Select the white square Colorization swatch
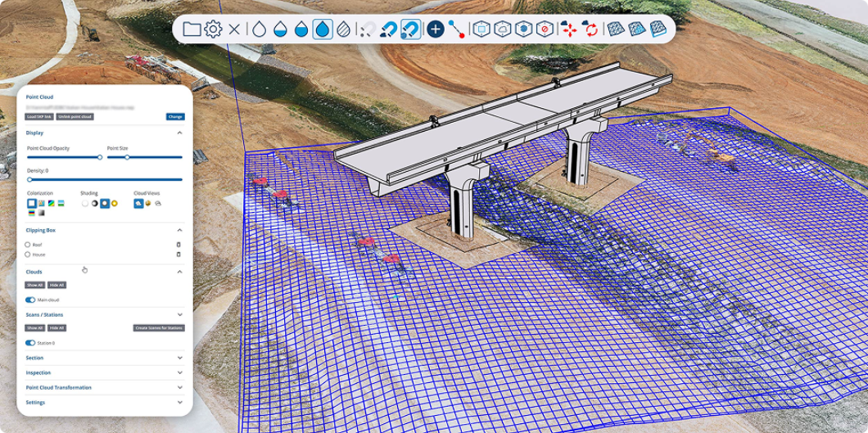This screenshot has height=433, width=868. (32, 203)
